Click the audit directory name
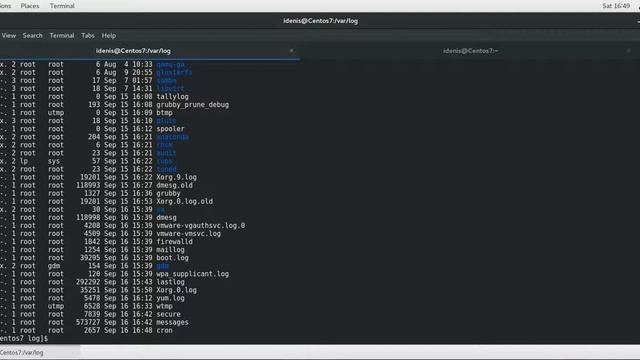The image size is (640, 360). (x=167, y=153)
